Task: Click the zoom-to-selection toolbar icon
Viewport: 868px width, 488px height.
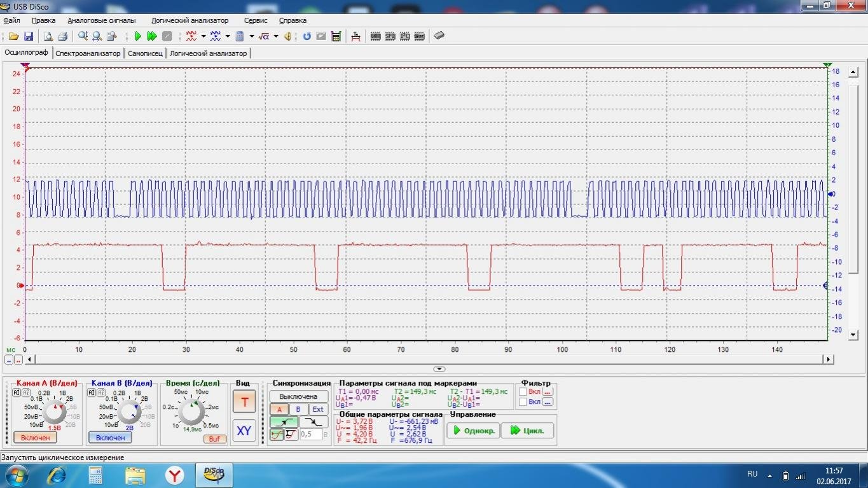Action: click(x=111, y=36)
